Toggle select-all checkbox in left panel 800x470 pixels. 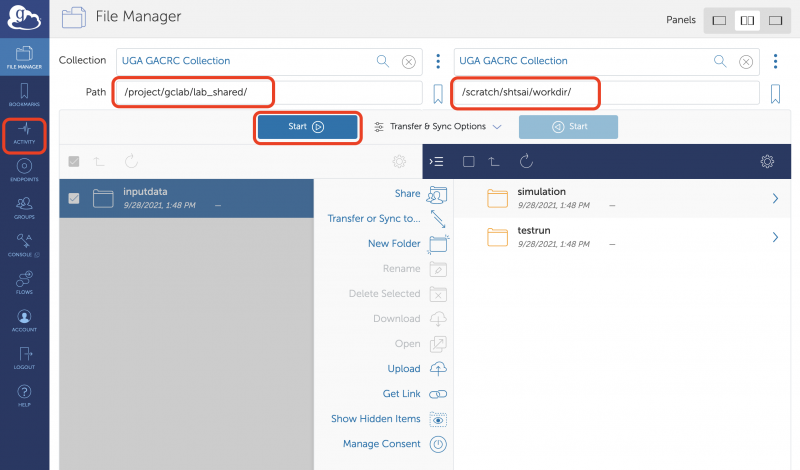[74, 161]
